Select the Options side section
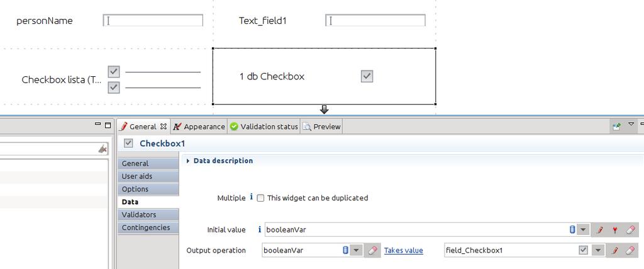Screen dimensions: 644x269 tap(148, 189)
